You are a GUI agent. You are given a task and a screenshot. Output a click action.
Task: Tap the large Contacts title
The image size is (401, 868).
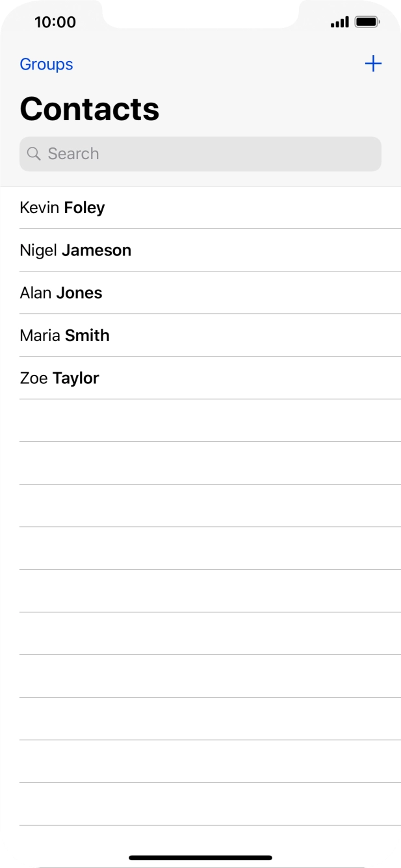[x=90, y=108]
